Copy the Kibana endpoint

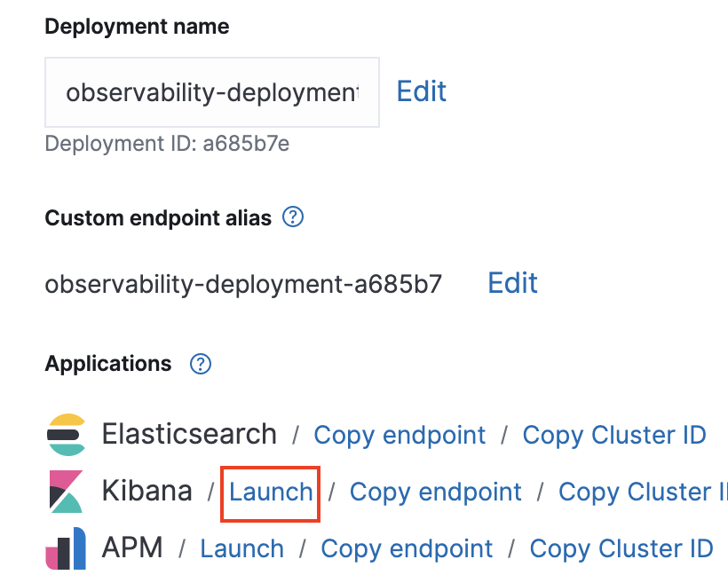pyautogui.click(x=435, y=492)
